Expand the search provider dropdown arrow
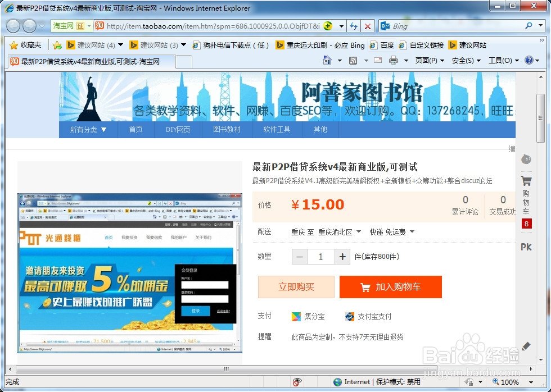 540,26
